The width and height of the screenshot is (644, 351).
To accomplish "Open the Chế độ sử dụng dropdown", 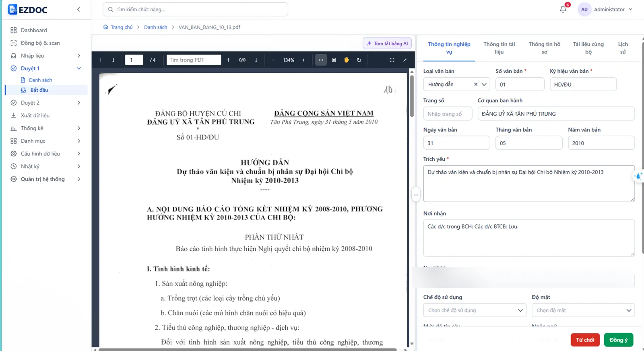I will 475,310.
